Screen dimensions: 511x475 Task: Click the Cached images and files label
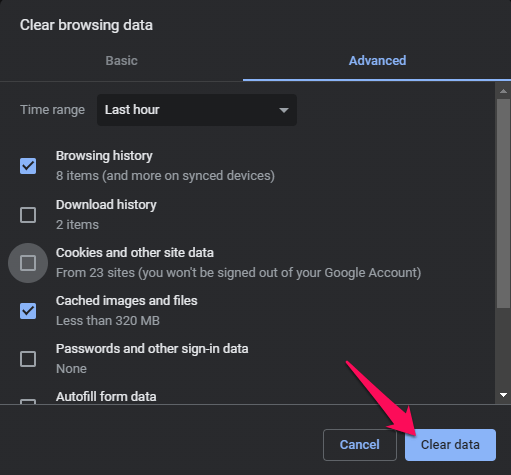click(x=127, y=301)
